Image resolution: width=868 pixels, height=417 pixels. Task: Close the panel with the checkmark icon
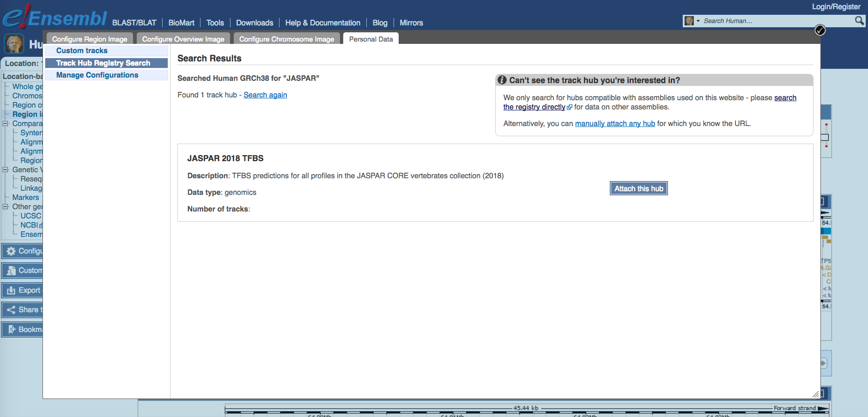tap(820, 30)
